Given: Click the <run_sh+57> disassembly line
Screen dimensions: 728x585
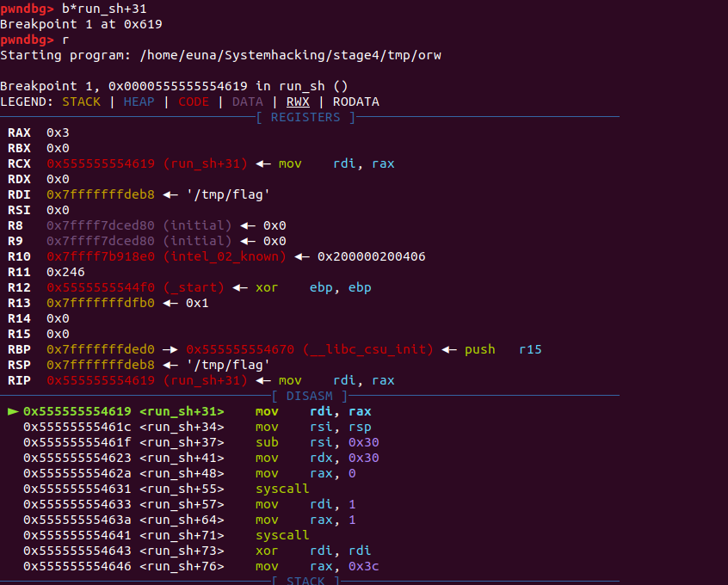Looking at the screenshot, I should (x=189, y=505).
